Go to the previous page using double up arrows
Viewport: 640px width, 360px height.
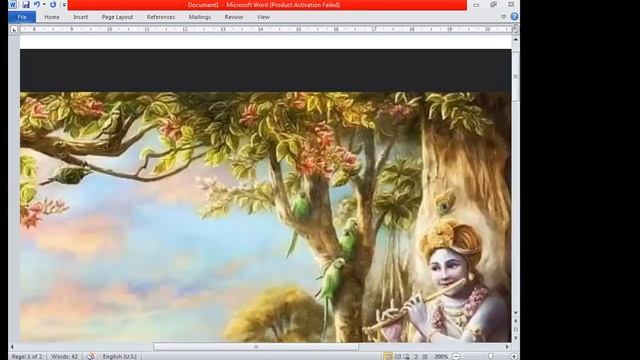(516, 322)
